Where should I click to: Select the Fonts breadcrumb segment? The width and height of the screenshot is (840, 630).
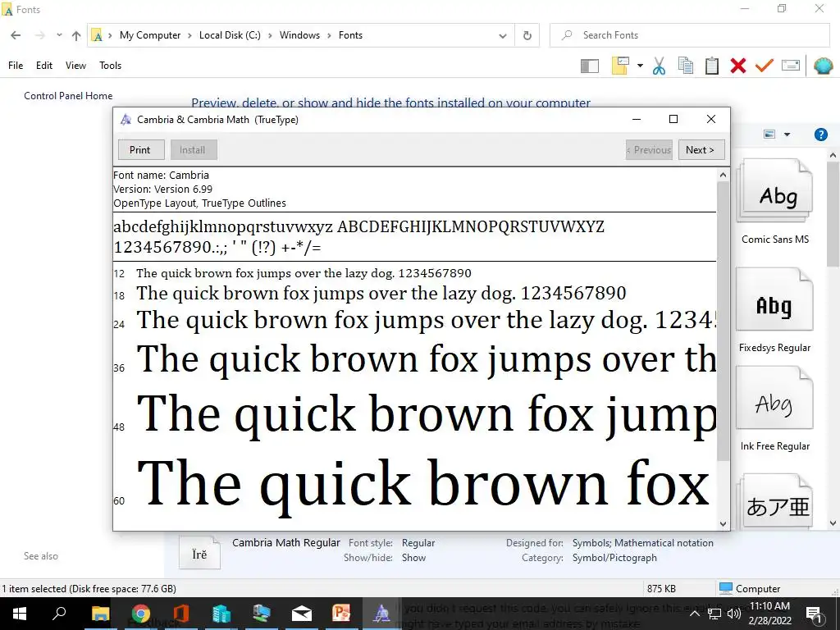[350, 35]
